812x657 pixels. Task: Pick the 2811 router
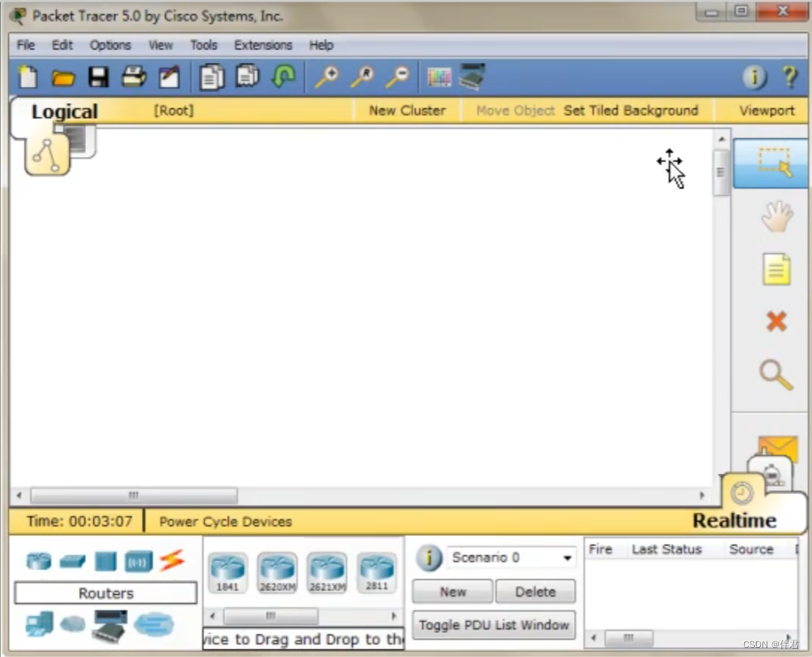click(376, 572)
